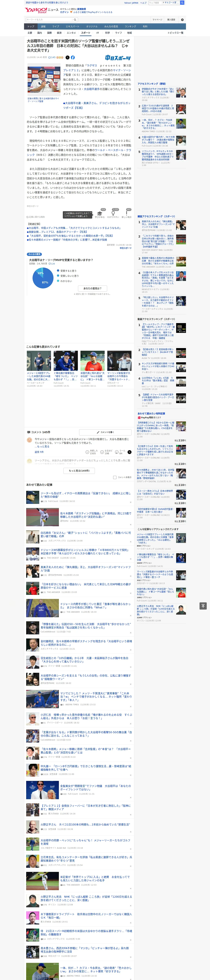The width and height of the screenshot is (210, 980).
Task: Open the エンタメ category
Action: (x=71, y=33)
